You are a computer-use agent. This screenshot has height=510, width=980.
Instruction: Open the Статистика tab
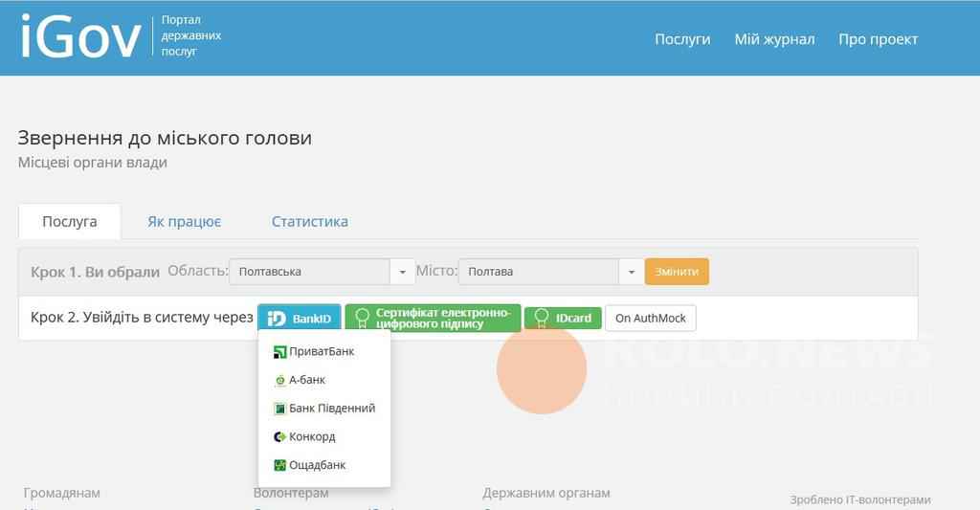pos(309,222)
